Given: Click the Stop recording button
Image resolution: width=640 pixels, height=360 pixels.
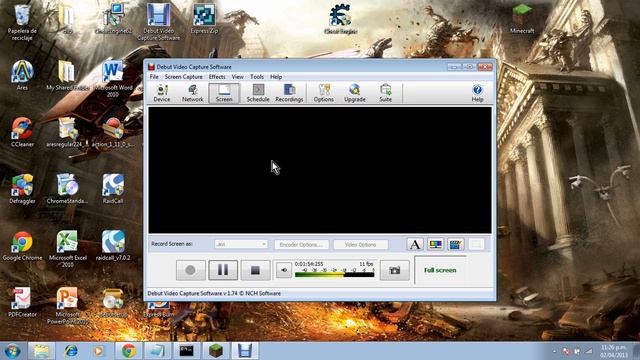Looking at the screenshot, I should tap(255, 270).
